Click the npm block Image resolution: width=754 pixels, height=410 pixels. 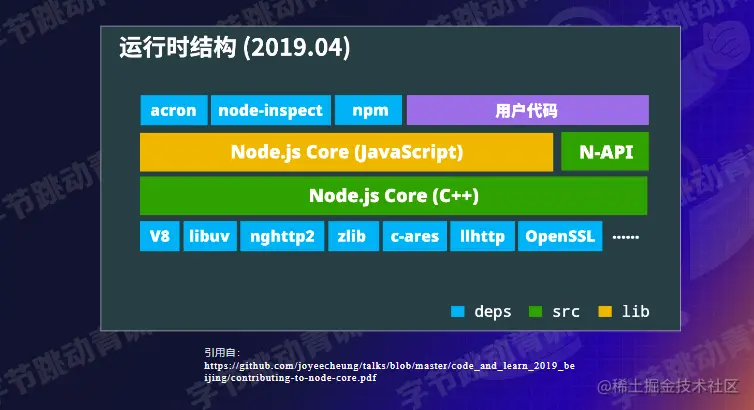coord(368,110)
